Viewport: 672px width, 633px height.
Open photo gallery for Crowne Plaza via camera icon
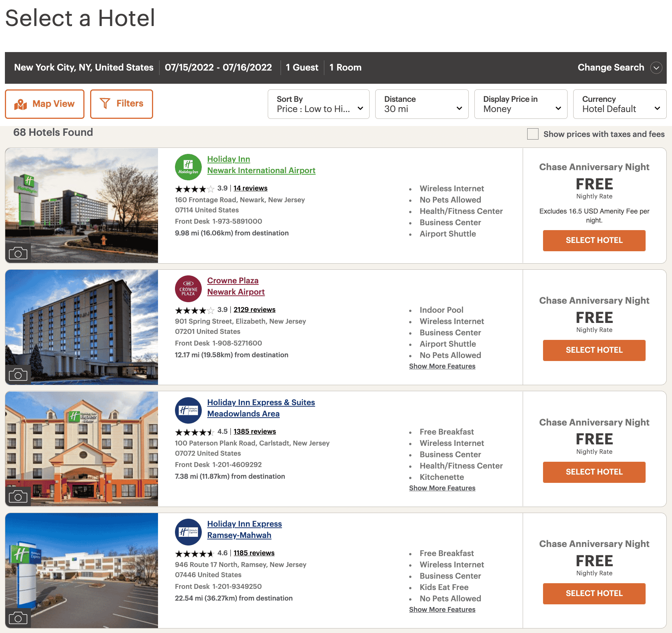18,375
